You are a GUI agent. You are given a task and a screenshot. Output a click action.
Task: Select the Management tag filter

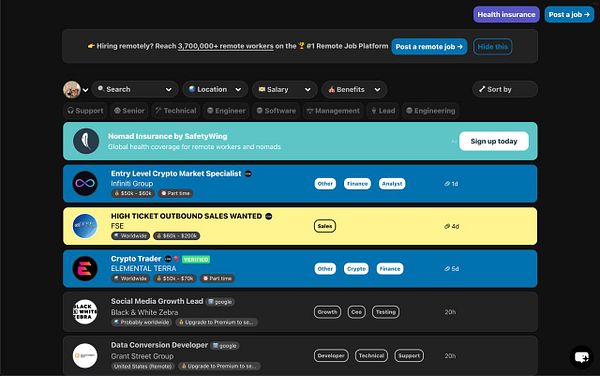[x=333, y=111]
